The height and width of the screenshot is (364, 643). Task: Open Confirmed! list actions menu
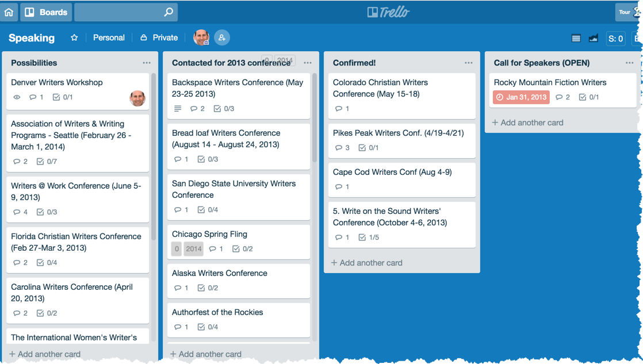click(x=469, y=63)
